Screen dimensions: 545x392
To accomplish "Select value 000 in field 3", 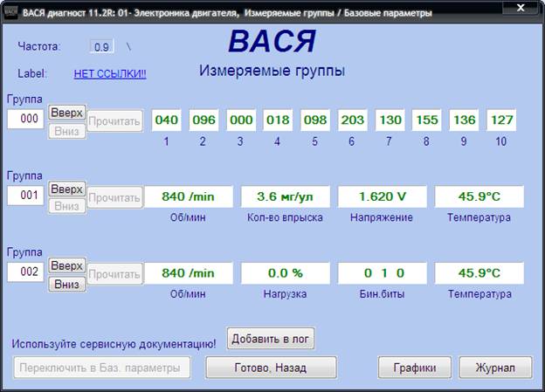I will pos(241,120).
